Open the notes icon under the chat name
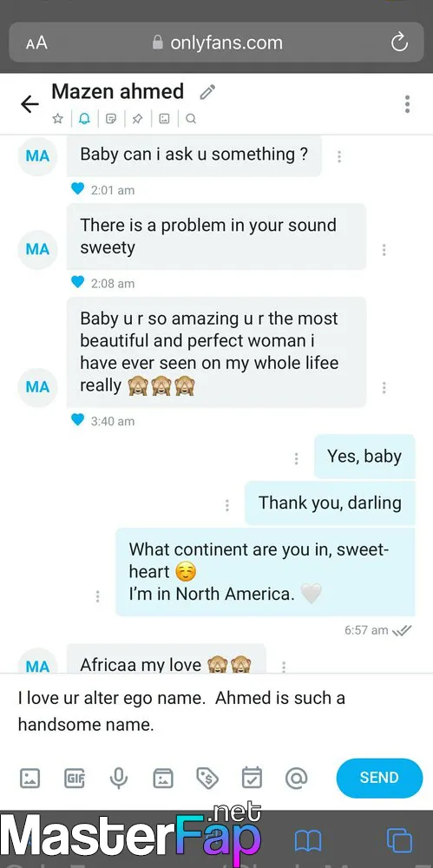Screen dimensions: 433x868 coord(111,118)
